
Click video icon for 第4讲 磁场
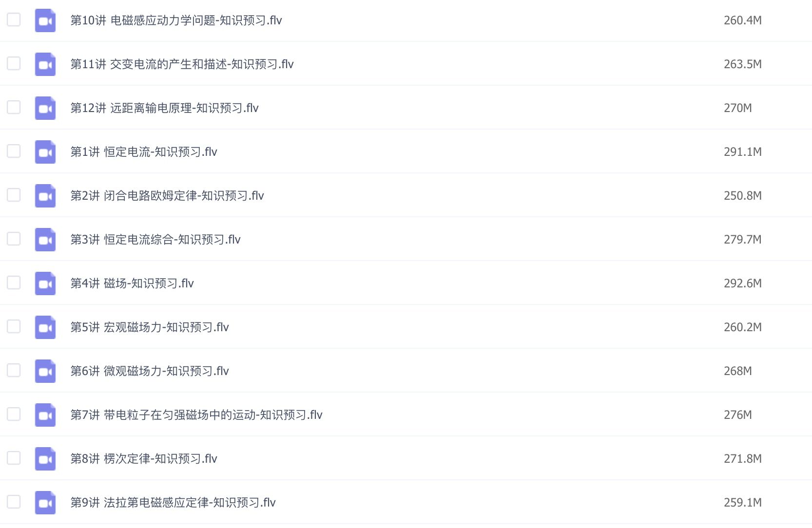(45, 283)
